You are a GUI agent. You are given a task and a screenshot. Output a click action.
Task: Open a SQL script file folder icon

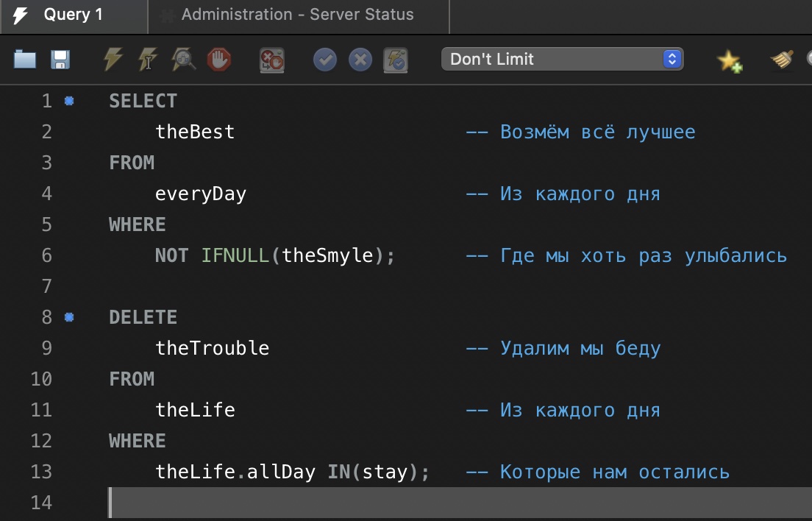coord(25,60)
